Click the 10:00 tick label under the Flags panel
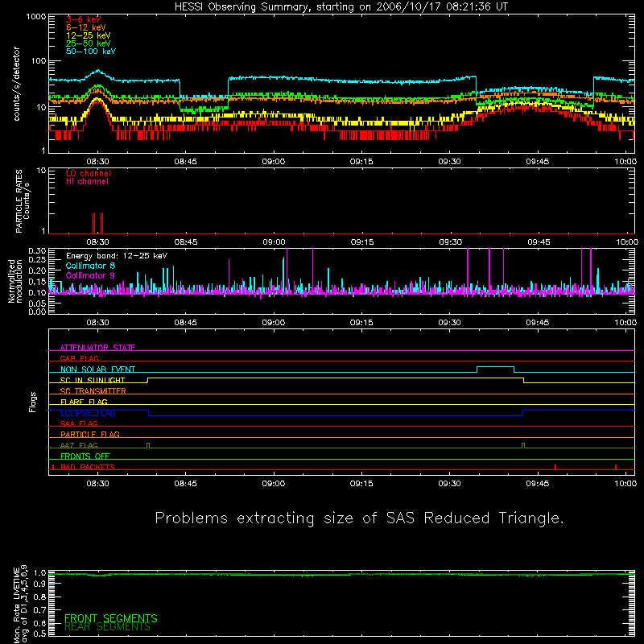644x644 pixels. pos(625,484)
